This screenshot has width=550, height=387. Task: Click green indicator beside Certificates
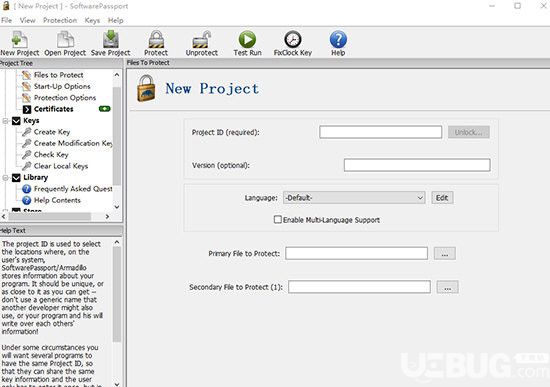pyautogui.click(x=105, y=109)
